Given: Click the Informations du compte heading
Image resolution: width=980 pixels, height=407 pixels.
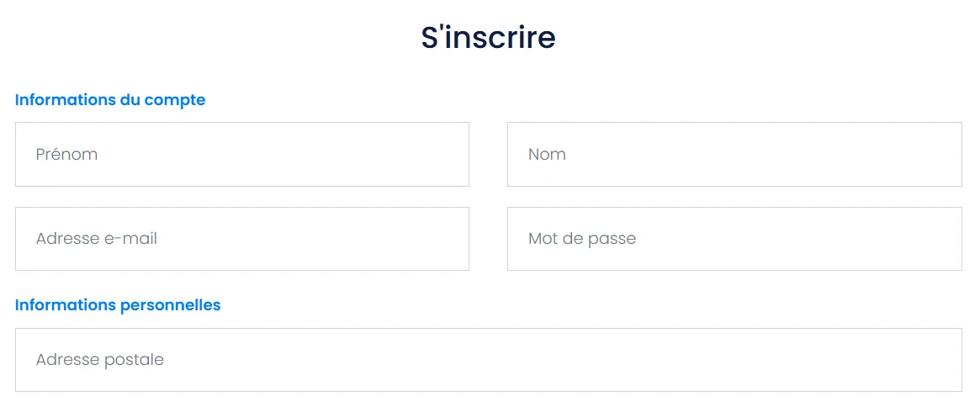Looking at the screenshot, I should pyautogui.click(x=110, y=100).
